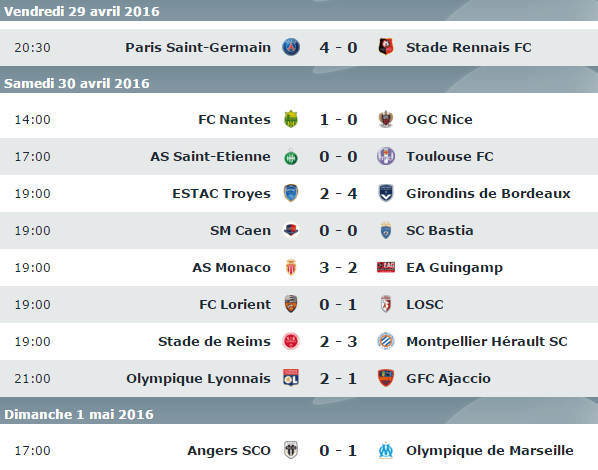Click the Montpellier Hérault SC crest
Viewport: 598px width, 470px height.
(x=386, y=341)
